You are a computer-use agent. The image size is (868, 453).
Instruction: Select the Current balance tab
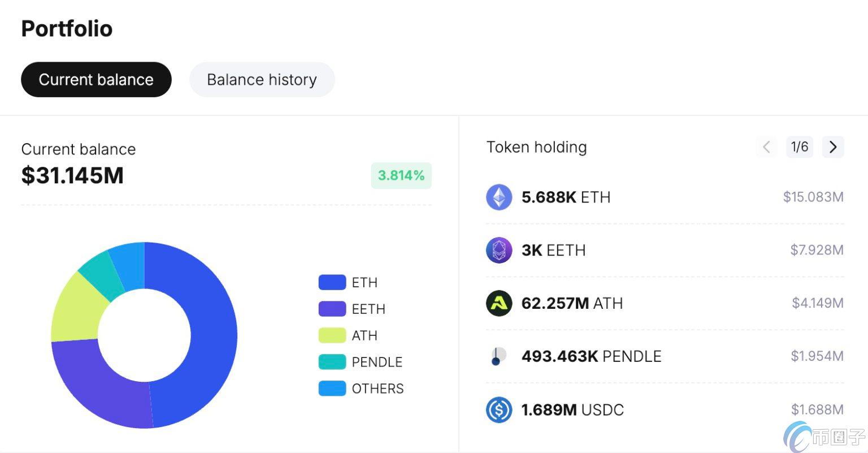point(96,80)
